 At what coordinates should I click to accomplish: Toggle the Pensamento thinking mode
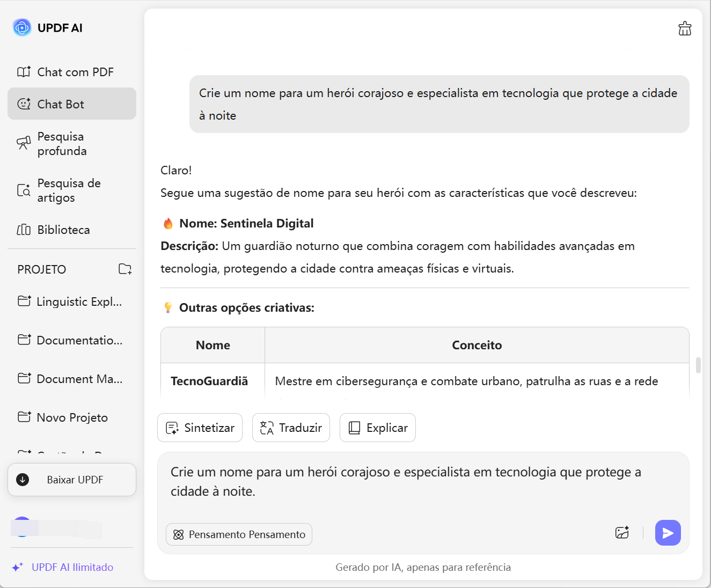pos(239,534)
